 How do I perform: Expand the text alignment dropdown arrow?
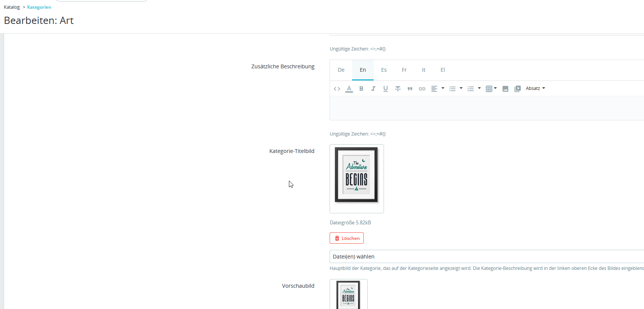pyautogui.click(x=443, y=88)
